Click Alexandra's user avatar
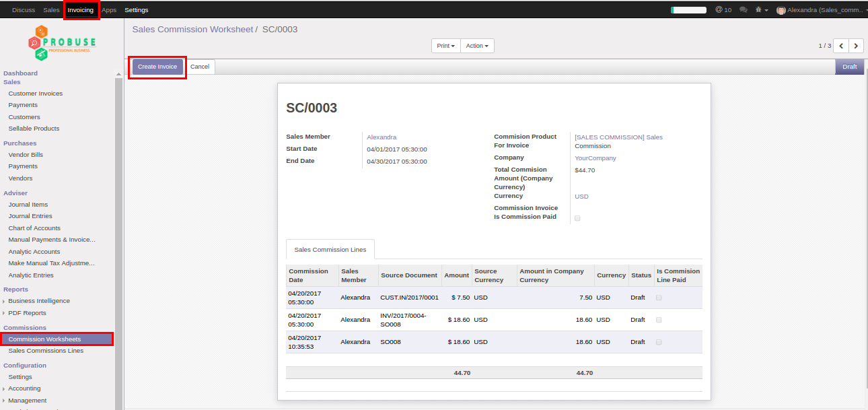The image size is (868, 410). tap(781, 10)
